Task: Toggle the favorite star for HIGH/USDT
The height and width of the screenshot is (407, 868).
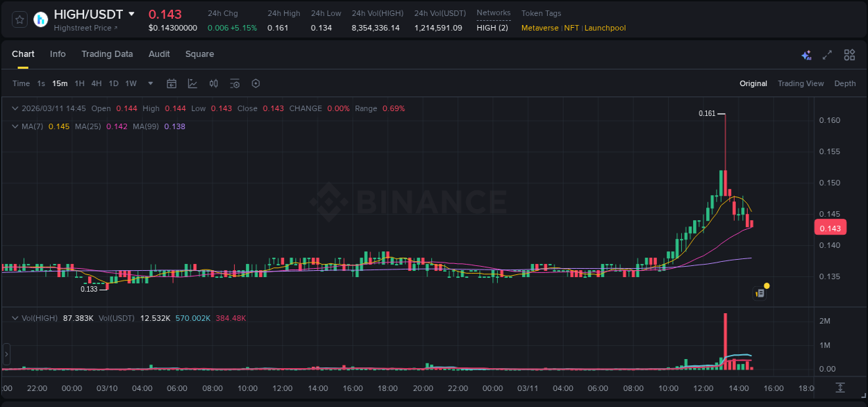Action: pyautogui.click(x=19, y=19)
